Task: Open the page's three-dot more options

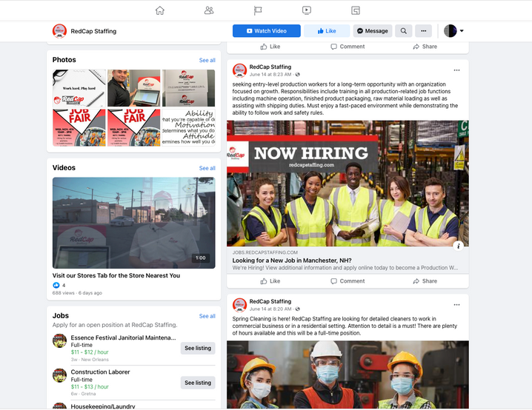Action: click(423, 31)
